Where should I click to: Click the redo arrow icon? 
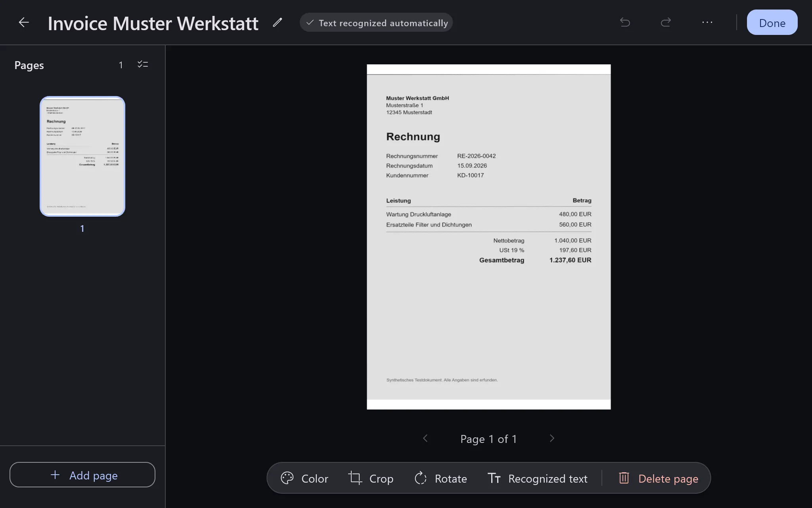(666, 22)
